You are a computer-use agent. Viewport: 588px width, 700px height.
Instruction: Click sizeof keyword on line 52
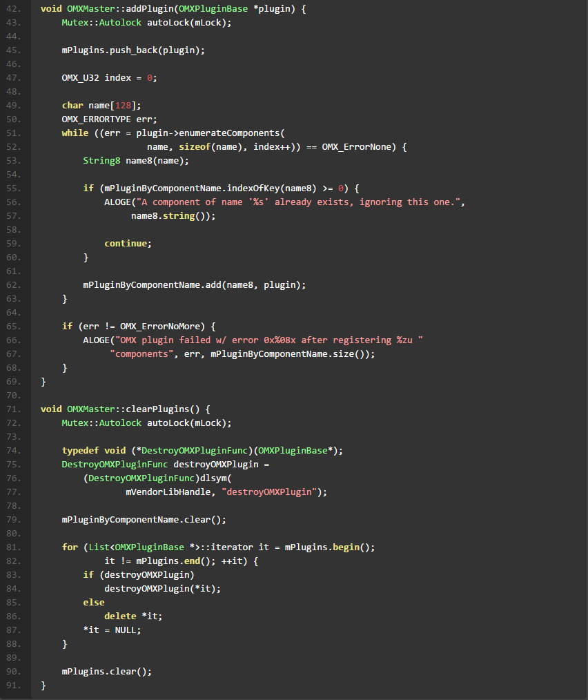point(195,147)
